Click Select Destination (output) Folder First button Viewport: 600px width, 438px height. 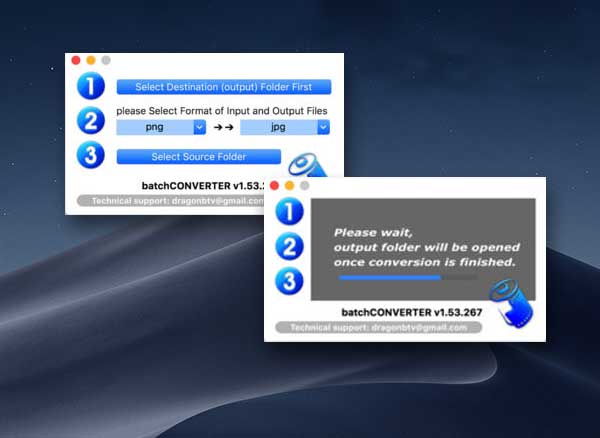(224, 87)
